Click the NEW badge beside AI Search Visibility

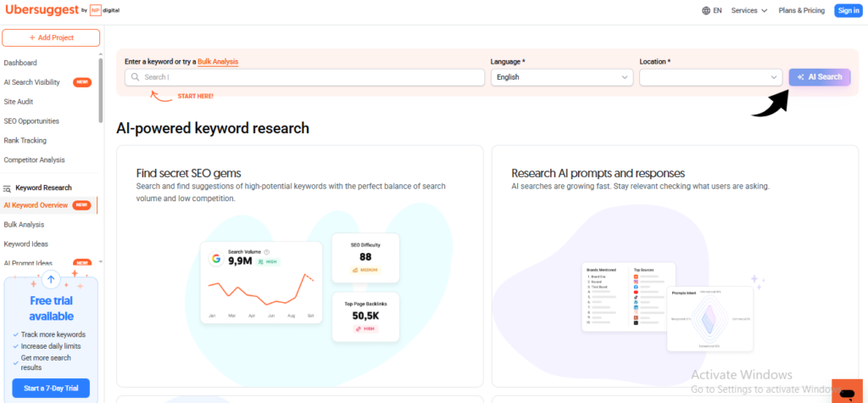pyautogui.click(x=82, y=82)
